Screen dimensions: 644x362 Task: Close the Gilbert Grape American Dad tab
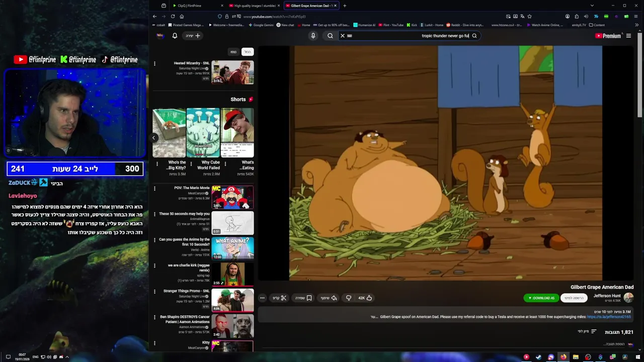coord(336,6)
